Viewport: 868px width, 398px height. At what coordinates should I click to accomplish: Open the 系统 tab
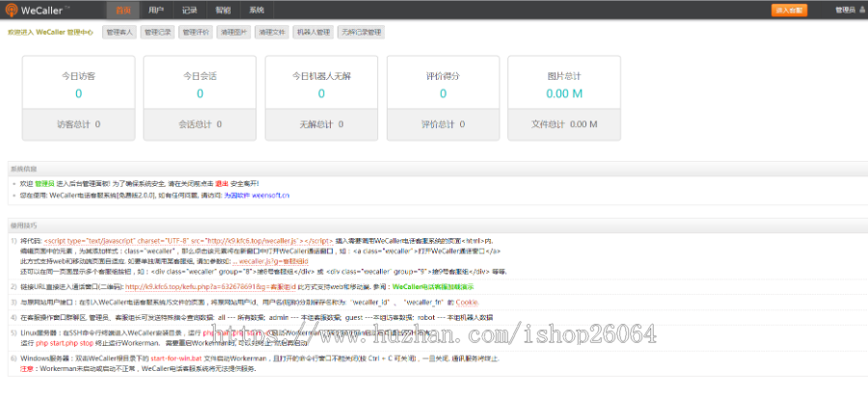257,10
